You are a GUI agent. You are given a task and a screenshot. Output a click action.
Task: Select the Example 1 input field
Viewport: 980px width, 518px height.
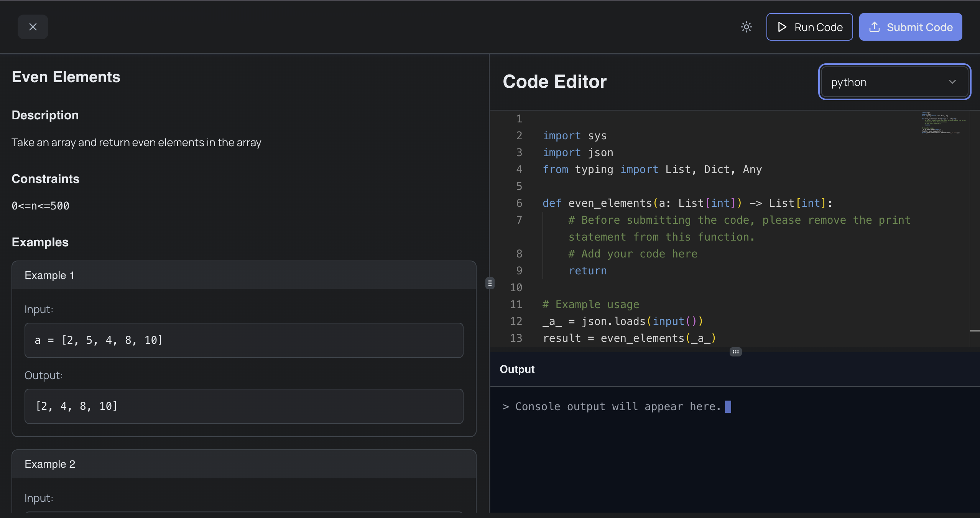pos(244,340)
